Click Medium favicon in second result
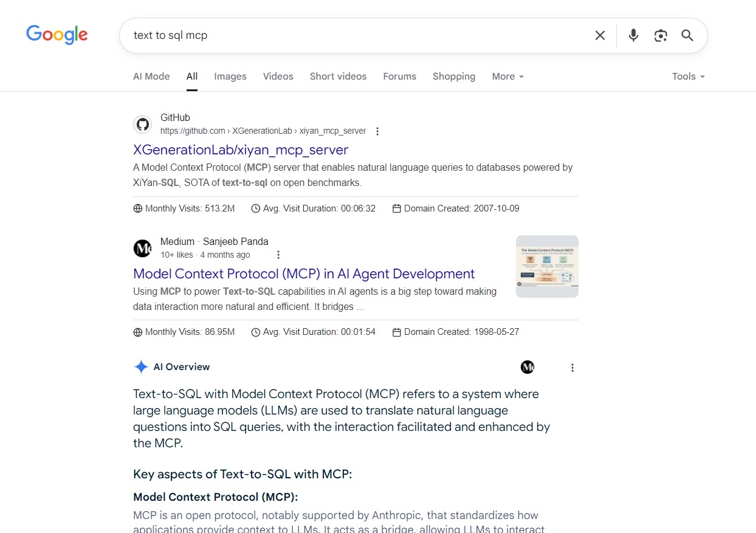The height and width of the screenshot is (533, 756). click(142, 248)
